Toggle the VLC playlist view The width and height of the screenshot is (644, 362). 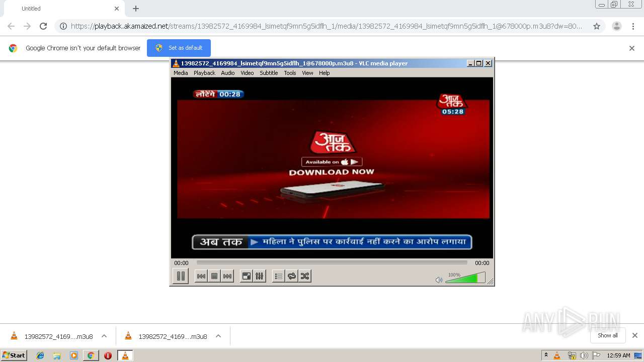point(278,276)
